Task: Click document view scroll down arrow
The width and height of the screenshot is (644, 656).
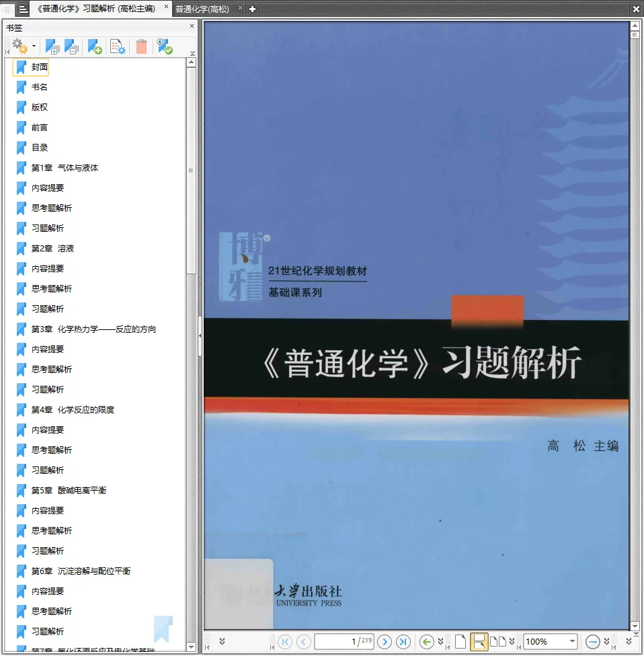Action: [x=635, y=626]
